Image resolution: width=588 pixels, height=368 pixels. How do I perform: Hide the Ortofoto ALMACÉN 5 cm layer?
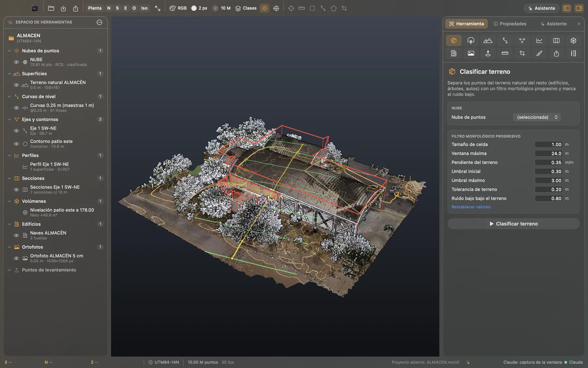tap(16, 258)
